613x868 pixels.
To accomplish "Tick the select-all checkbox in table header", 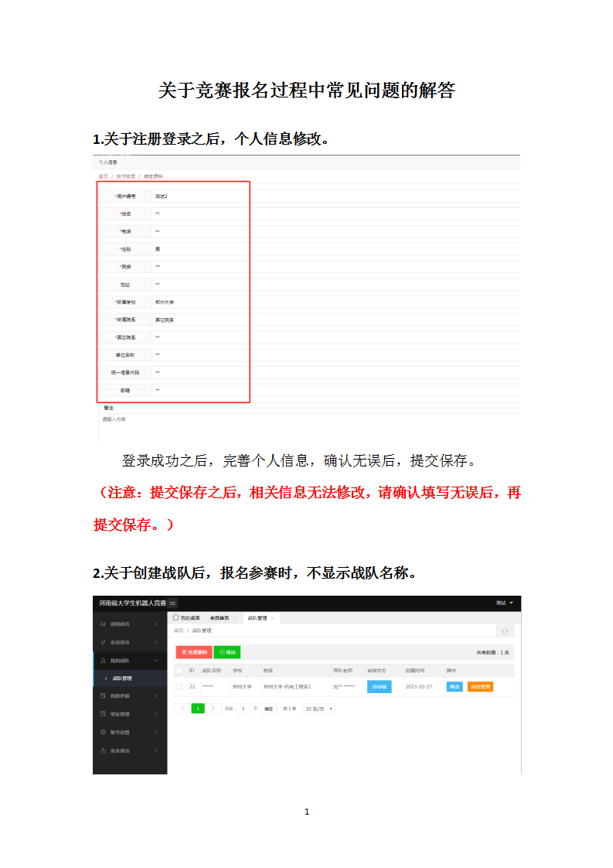I will [x=179, y=671].
